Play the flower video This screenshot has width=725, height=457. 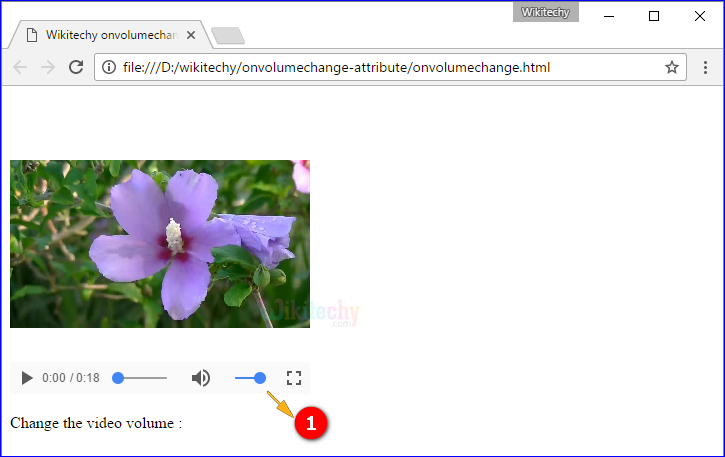[x=27, y=378]
